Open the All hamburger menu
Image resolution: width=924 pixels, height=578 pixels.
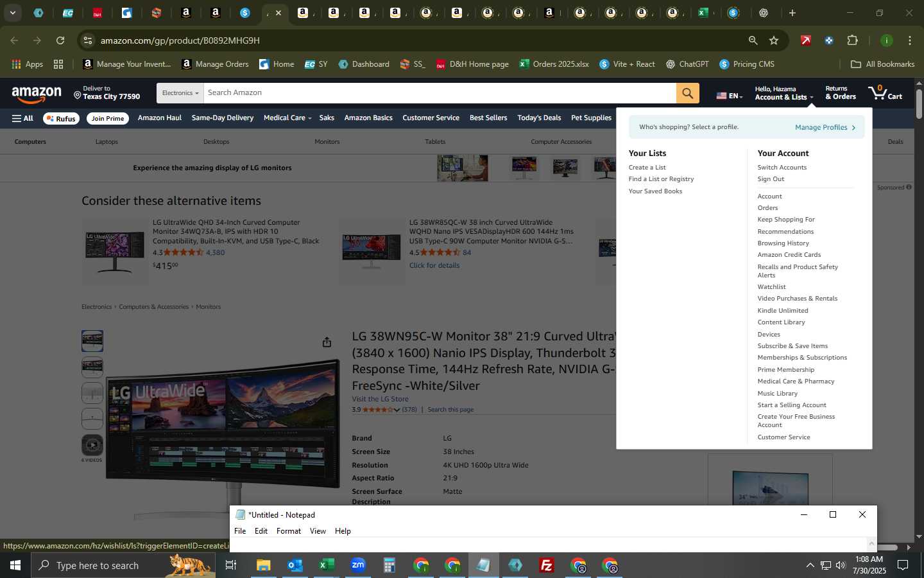tap(22, 118)
